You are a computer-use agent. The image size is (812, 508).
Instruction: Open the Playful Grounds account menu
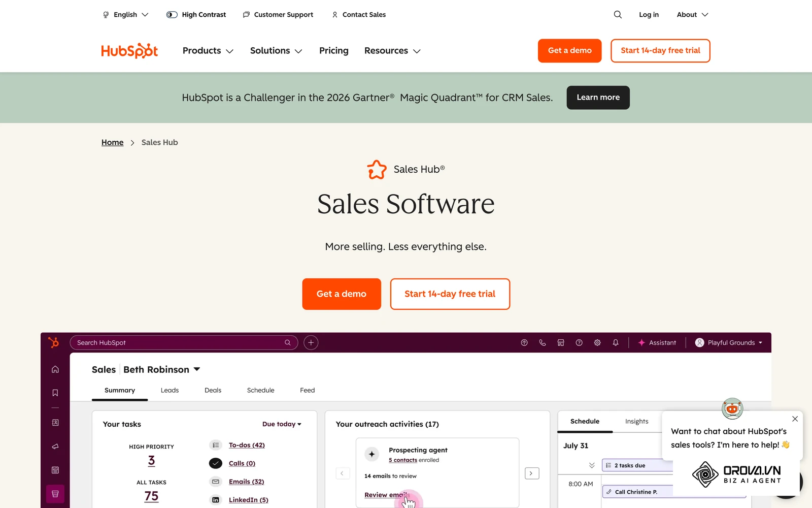[729, 343]
